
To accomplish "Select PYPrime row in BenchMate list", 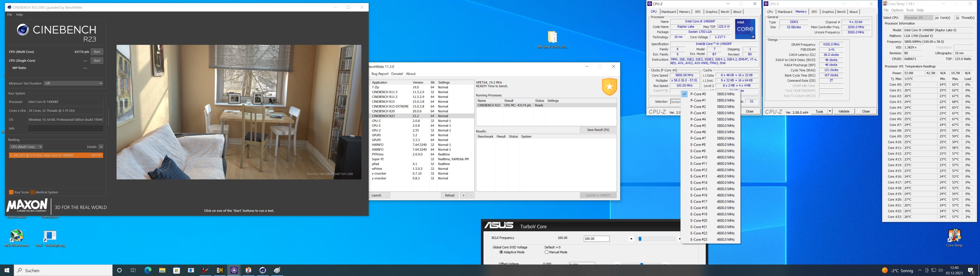I will point(422,154).
